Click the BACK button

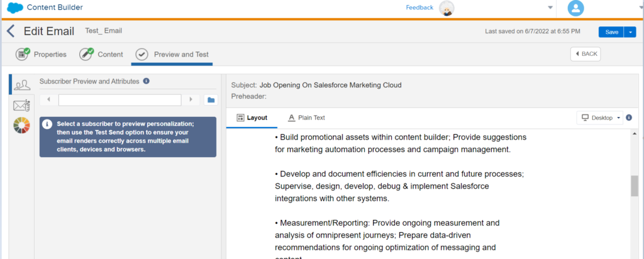(x=586, y=54)
